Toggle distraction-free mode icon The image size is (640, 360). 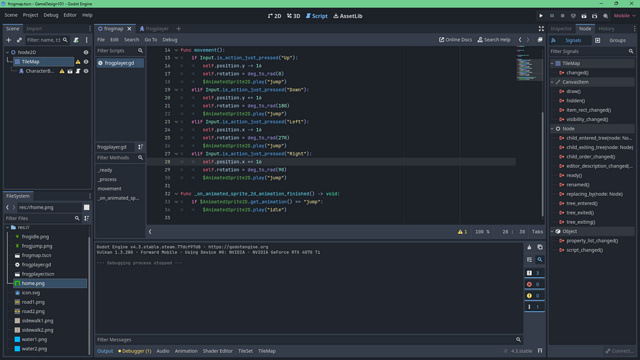541,29
